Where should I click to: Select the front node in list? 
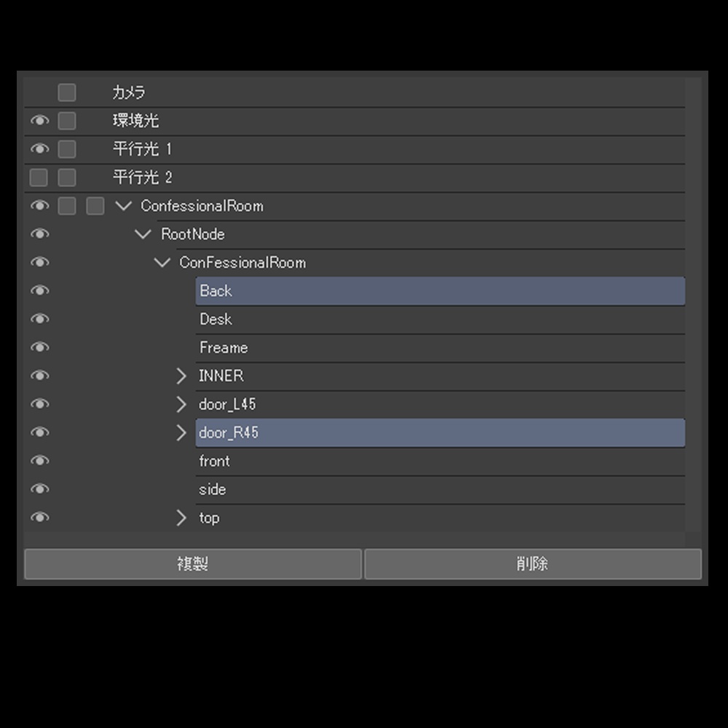(x=214, y=462)
